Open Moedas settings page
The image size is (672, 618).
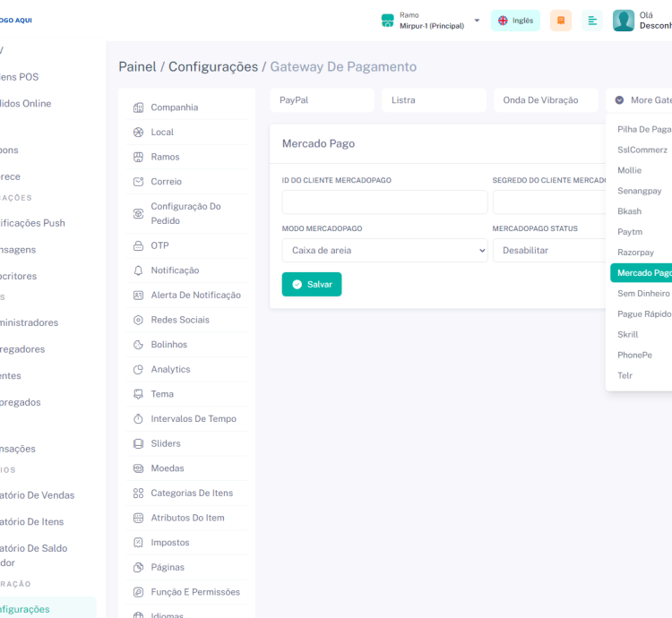(167, 468)
